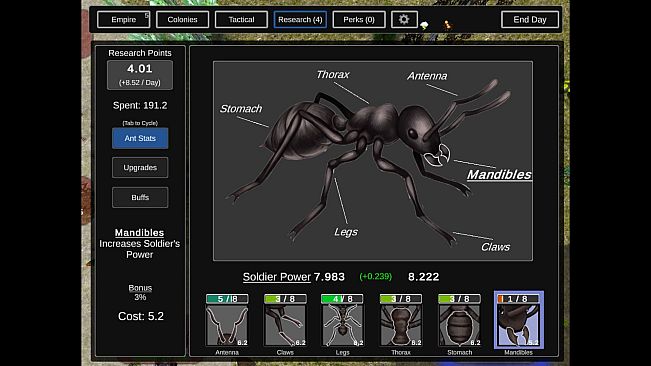Click the projected power value 8.222

[423, 277]
